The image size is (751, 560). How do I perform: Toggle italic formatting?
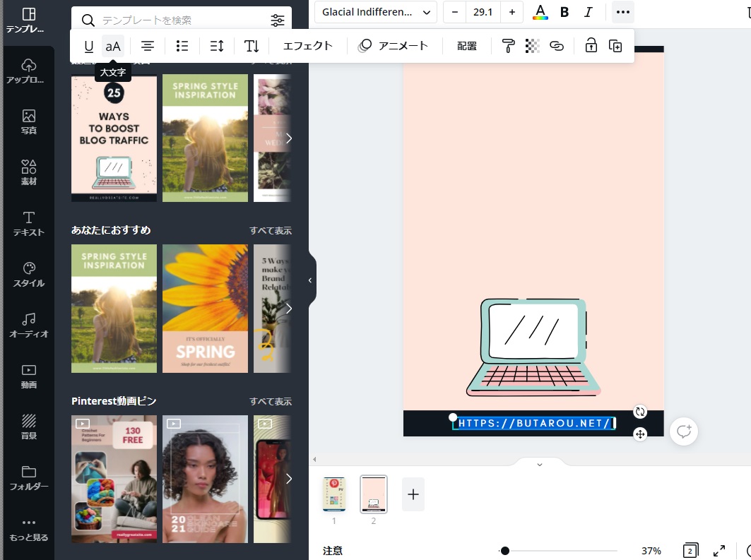(589, 12)
